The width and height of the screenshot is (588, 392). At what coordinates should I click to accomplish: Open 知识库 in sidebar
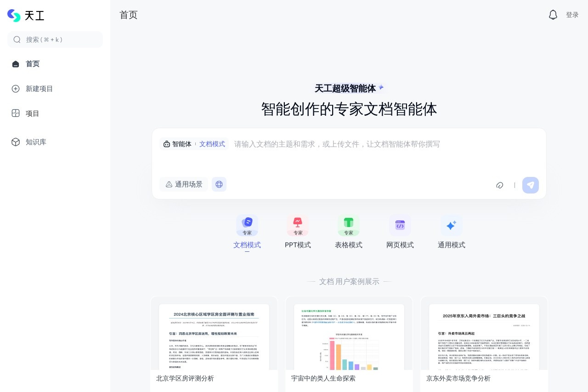pos(55,142)
